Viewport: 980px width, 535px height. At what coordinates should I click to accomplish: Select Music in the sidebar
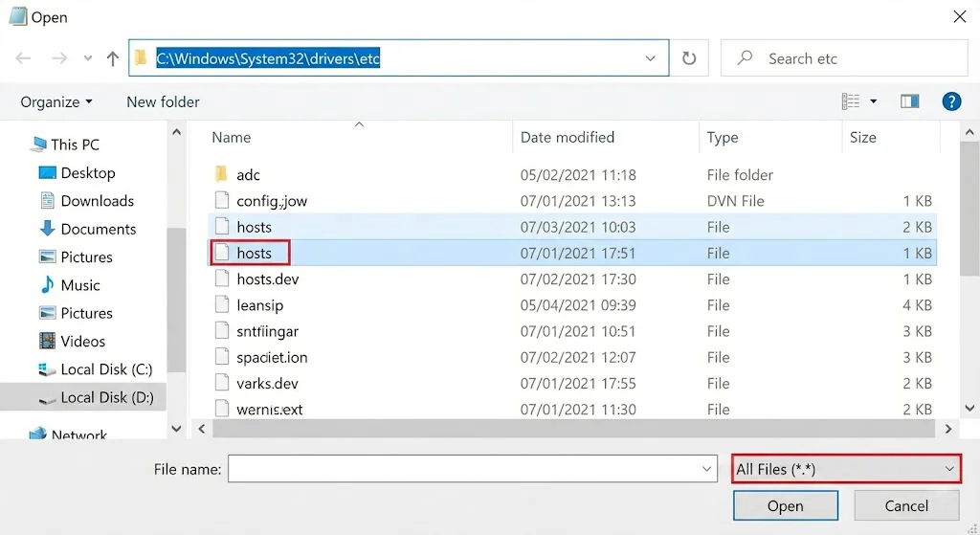(x=79, y=285)
